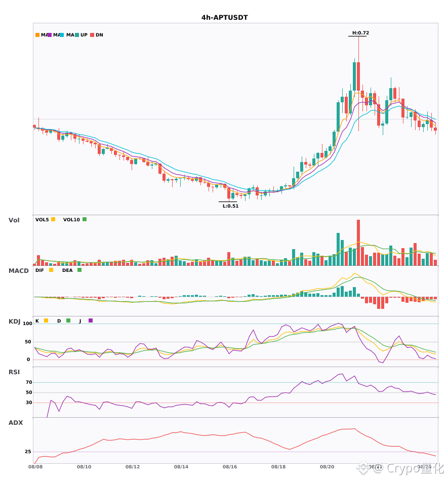The width and height of the screenshot is (448, 481).
Task: Click the RSI 30 axis value
Action: [29, 403]
